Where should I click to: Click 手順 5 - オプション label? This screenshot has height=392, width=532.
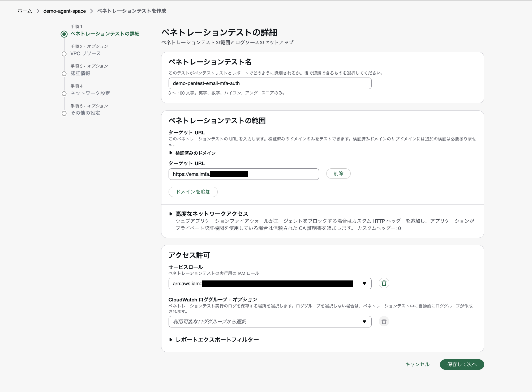(89, 106)
